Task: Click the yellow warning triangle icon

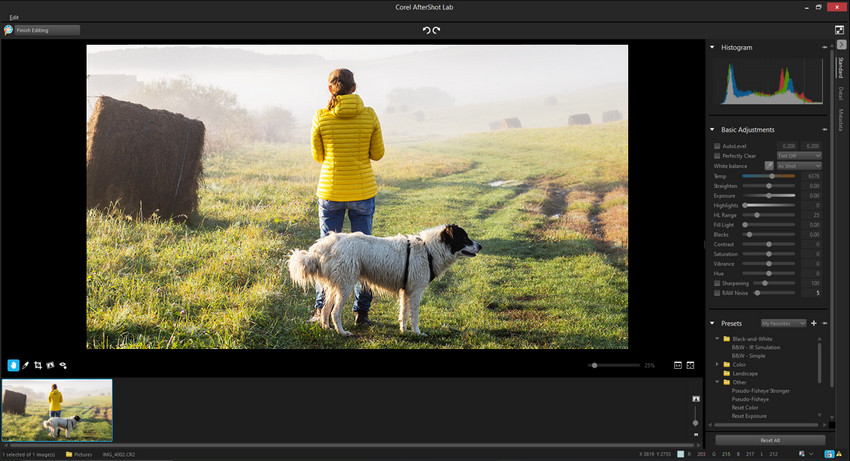Action: click(839, 454)
